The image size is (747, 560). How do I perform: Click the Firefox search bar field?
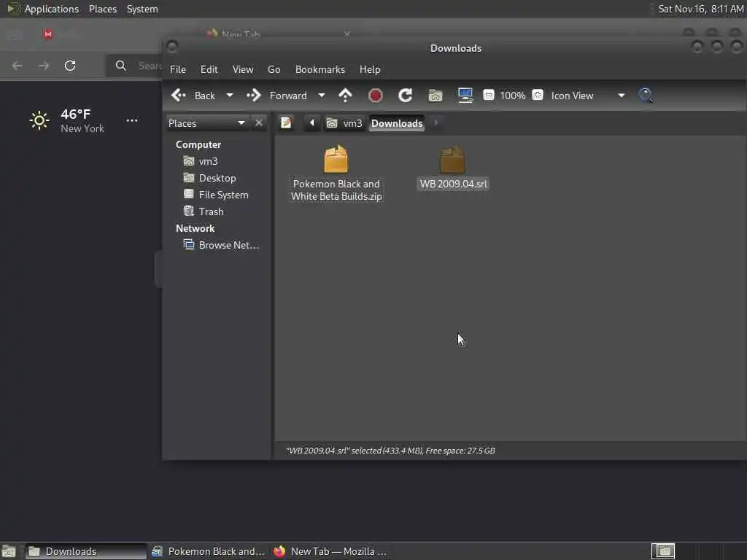[x=136, y=66]
